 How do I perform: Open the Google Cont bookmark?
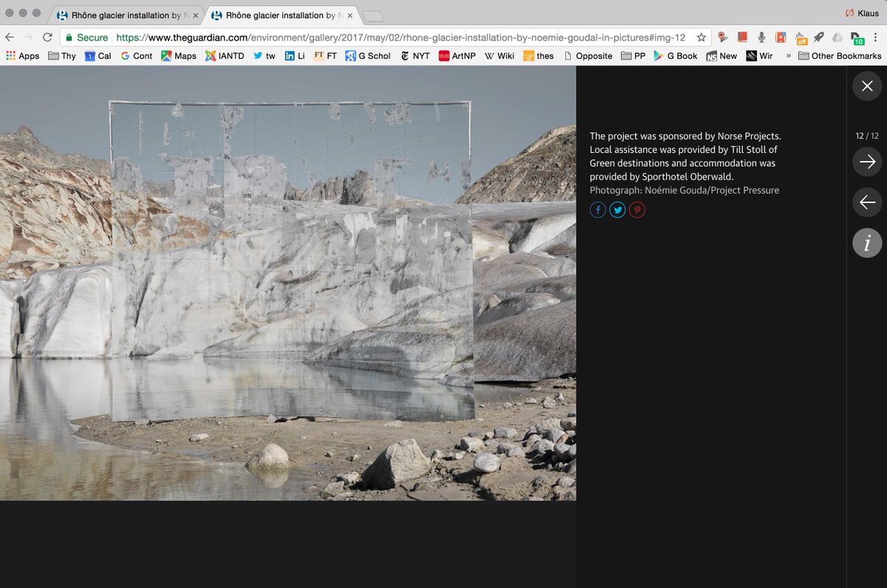(136, 55)
